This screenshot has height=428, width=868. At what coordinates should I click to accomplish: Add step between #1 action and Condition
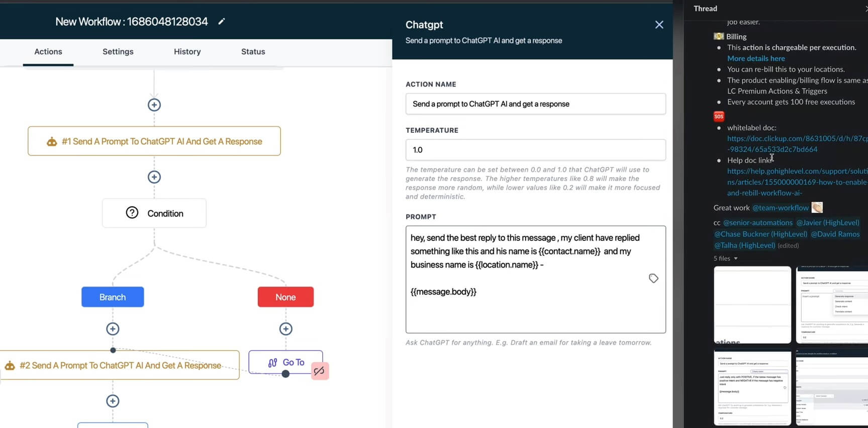click(154, 177)
